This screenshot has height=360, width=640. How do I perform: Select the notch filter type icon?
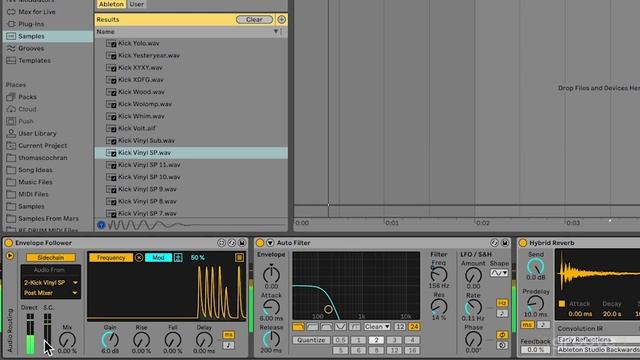[x=340, y=327]
